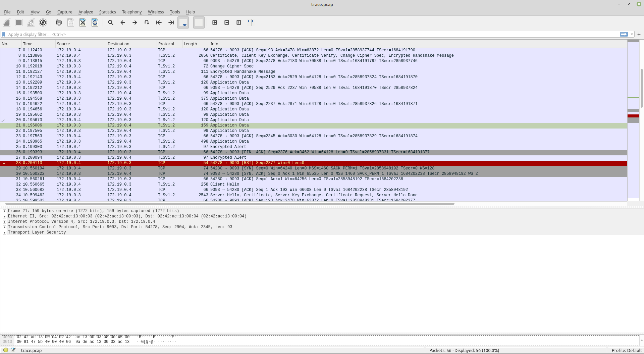
Task: Open the Analyze menu
Action: point(86,12)
